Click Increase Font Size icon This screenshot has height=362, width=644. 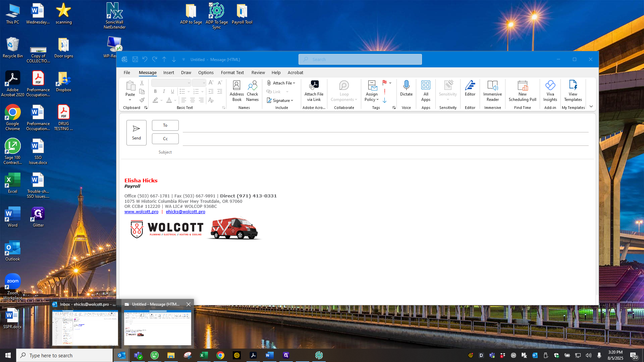[x=211, y=83]
